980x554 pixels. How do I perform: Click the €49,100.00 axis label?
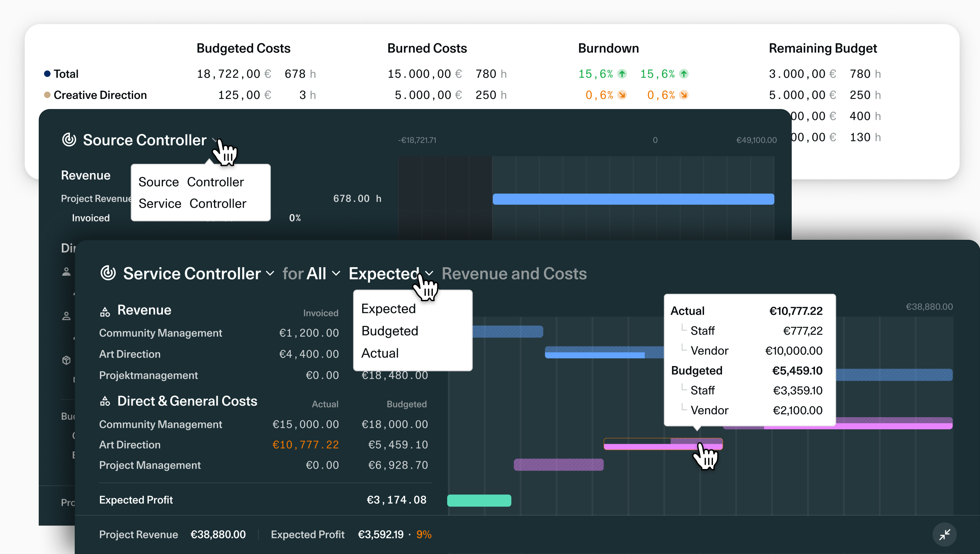coord(756,140)
